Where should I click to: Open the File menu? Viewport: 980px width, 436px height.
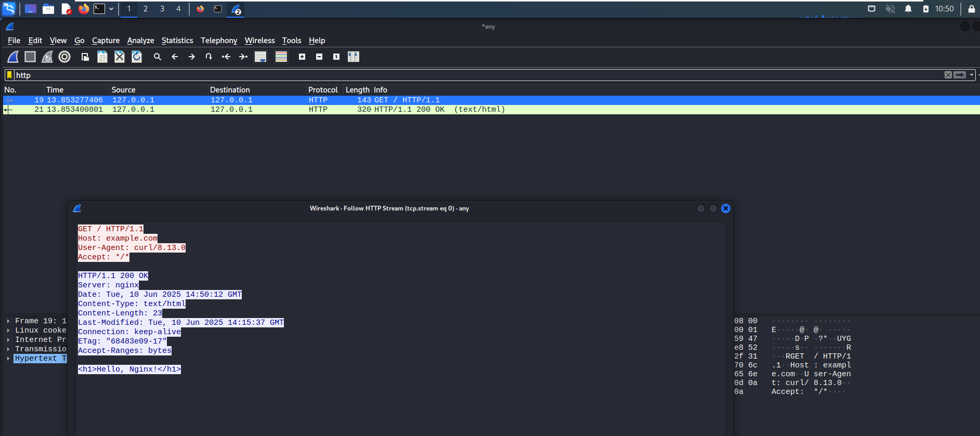14,41
